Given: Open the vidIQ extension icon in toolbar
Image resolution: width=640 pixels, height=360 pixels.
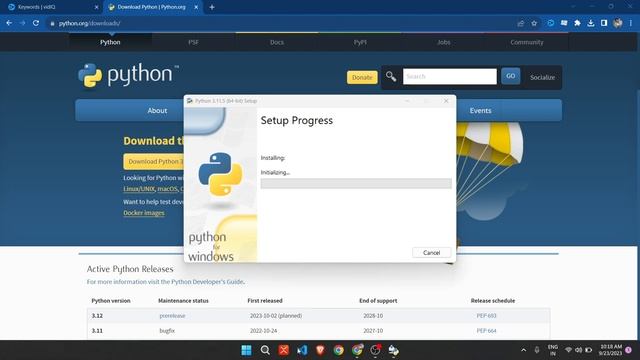Looking at the screenshot, I should 551,23.
